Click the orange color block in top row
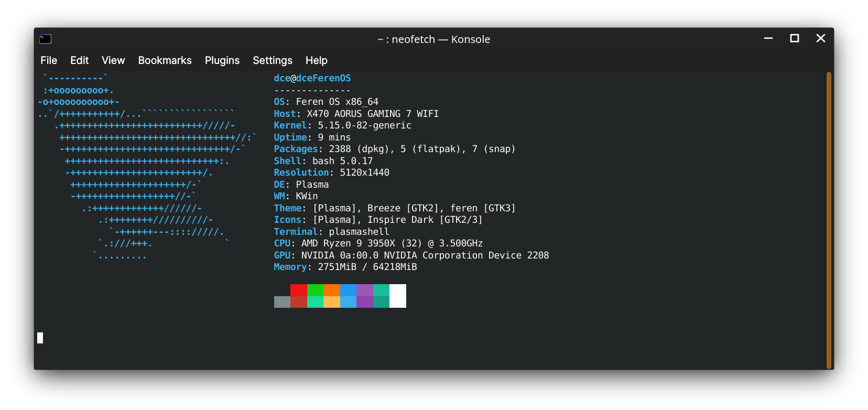The height and width of the screenshot is (410, 868). (332, 290)
